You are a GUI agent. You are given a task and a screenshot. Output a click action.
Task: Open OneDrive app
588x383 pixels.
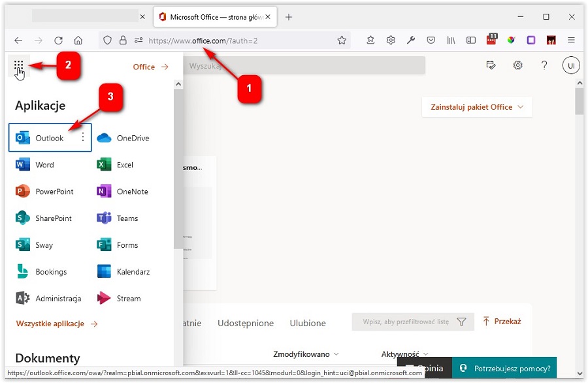(x=123, y=138)
